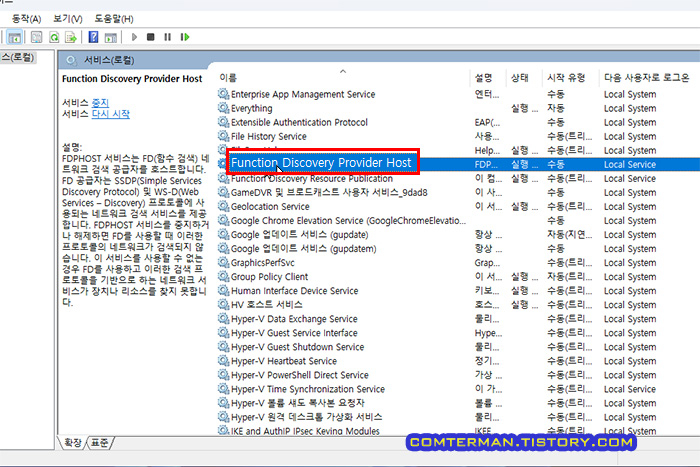Click the Show/Hide Console Tree toolbar icon
This screenshot has height=467, width=700.
pyautogui.click(x=14, y=37)
